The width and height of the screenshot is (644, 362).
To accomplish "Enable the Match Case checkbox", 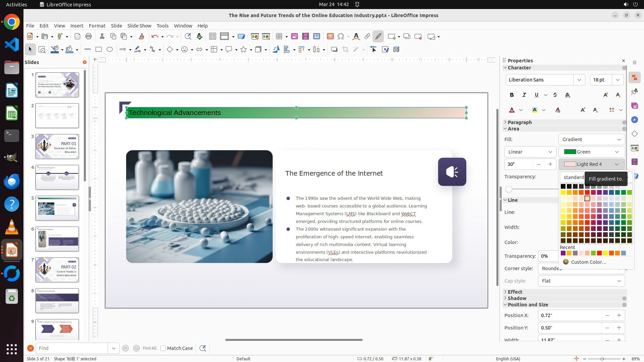I will pyautogui.click(x=163, y=348).
